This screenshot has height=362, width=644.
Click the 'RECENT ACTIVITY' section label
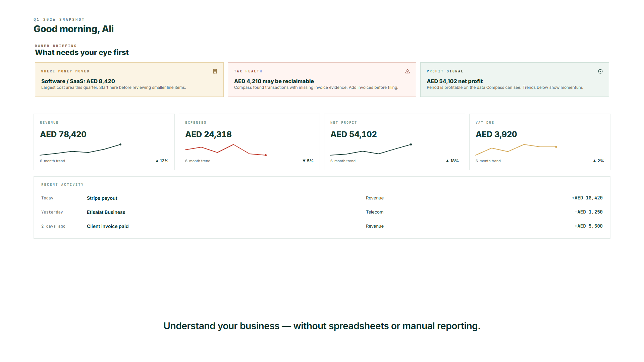(62, 185)
